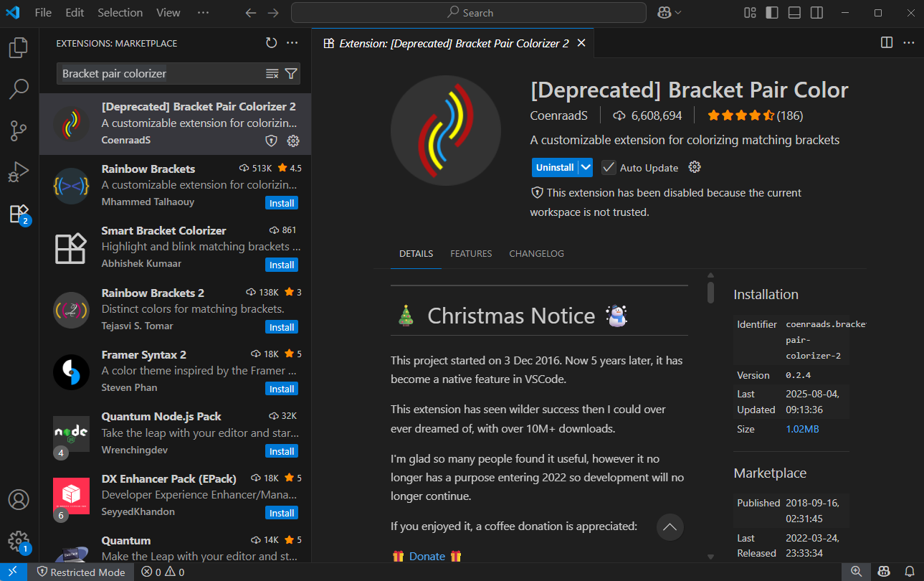924x581 pixels.
Task: Open Run and Debug view
Action: click(x=19, y=172)
